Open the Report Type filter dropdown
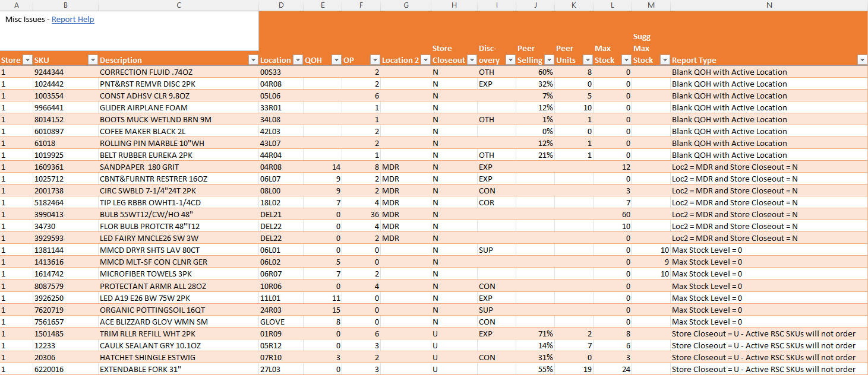The image size is (868, 375). pyautogui.click(x=862, y=60)
